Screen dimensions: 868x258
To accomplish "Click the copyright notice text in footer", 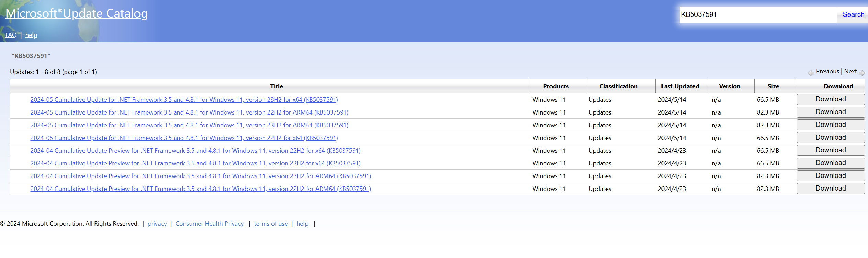I will pos(69,224).
